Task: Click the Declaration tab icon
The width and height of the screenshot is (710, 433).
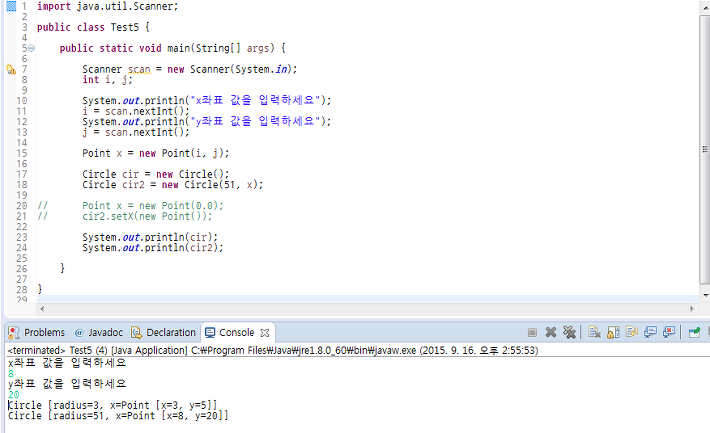Action: click(x=136, y=332)
